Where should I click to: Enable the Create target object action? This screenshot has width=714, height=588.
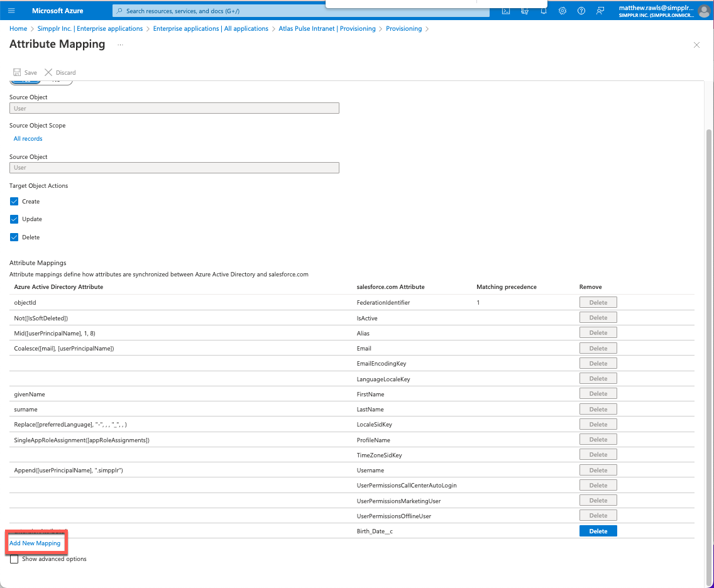(x=14, y=201)
